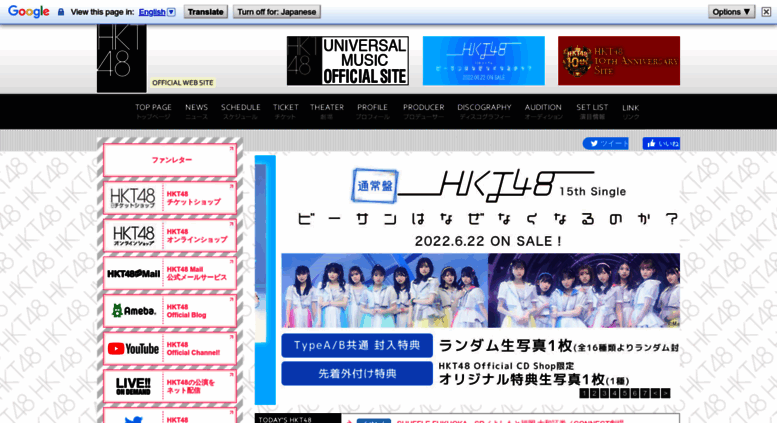Viewport: 777px width, 423px height.
Task: Click the TODAY'S HKT48 heading
Action: (x=285, y=420)
